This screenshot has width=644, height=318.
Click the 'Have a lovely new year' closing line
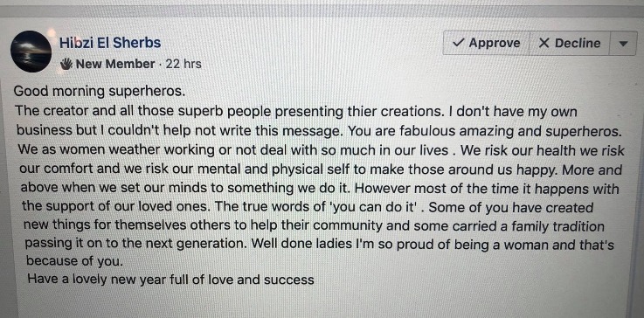tap(170, 280)
